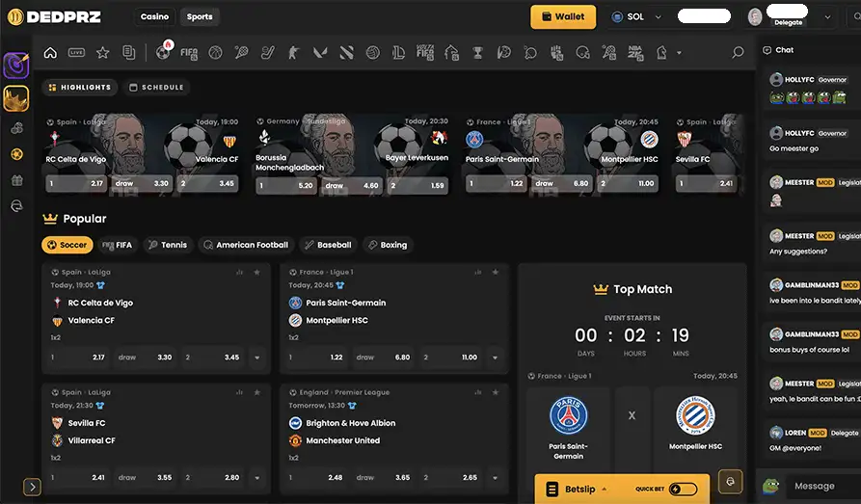The image size is (861, 504).
Task: Open the LIVE events icon
Action: [76, 53]
